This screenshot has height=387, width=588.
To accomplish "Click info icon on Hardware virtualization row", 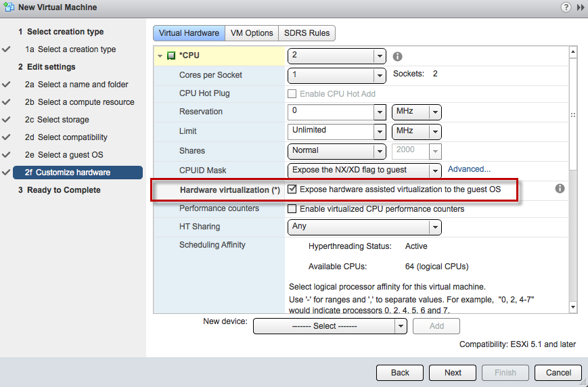I will [560, 189].
